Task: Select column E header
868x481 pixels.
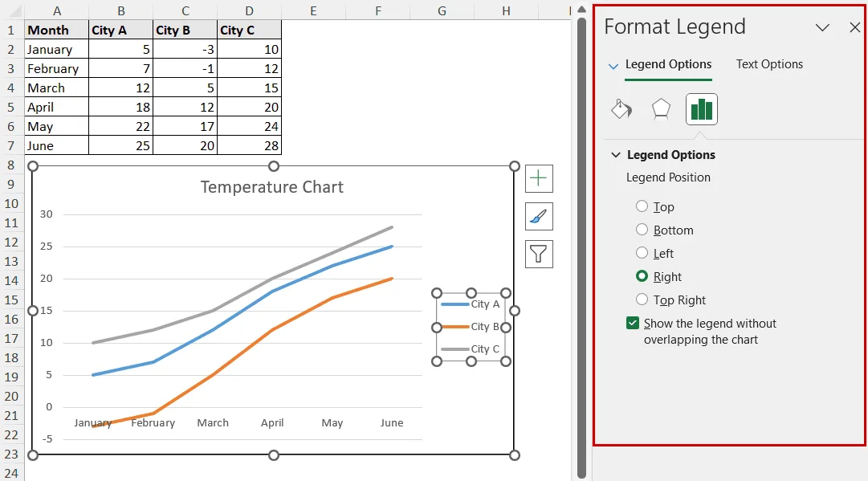Action: point(313,11)
